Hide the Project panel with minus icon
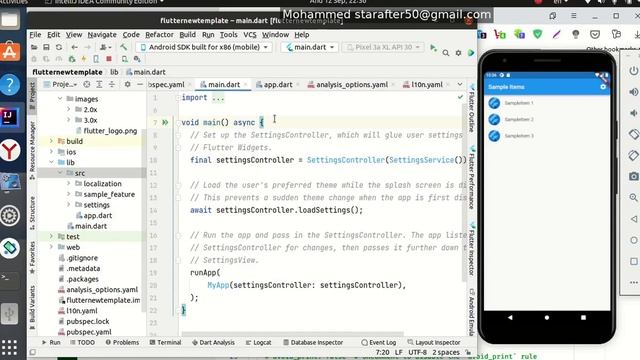 coord(140,84)
